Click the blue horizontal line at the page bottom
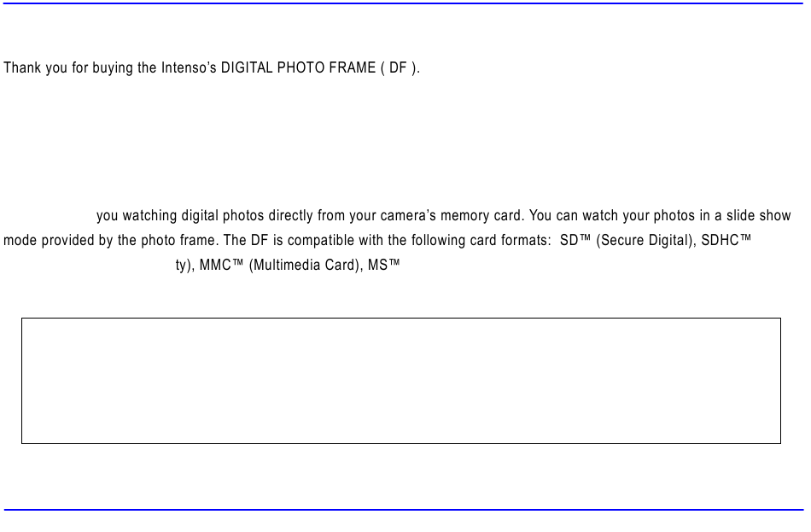Image resolution: width=811 pixels, height=532 pixels. [x=403, y=510]
